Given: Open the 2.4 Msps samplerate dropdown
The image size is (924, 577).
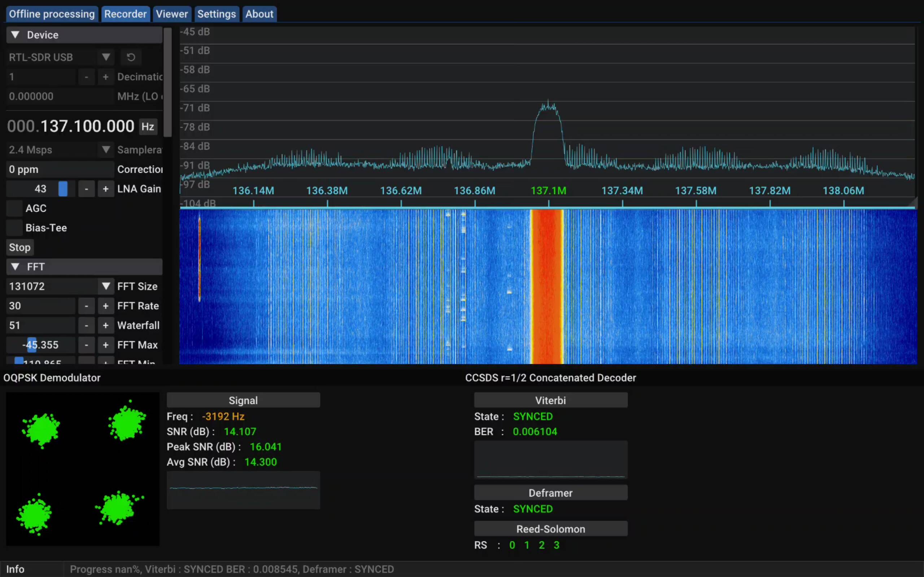Looking at the screenshot, I should [106, 150].
